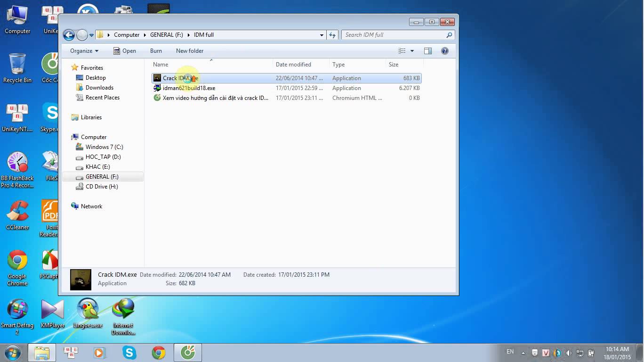Toggle the preview pane
Screen dimensions: 644x362
427,51
